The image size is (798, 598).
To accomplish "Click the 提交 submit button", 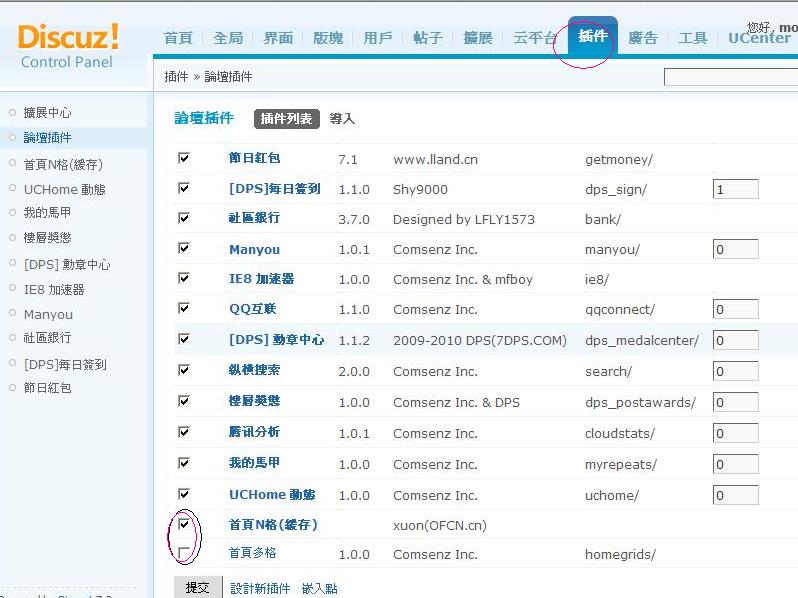I will point(198,587).
